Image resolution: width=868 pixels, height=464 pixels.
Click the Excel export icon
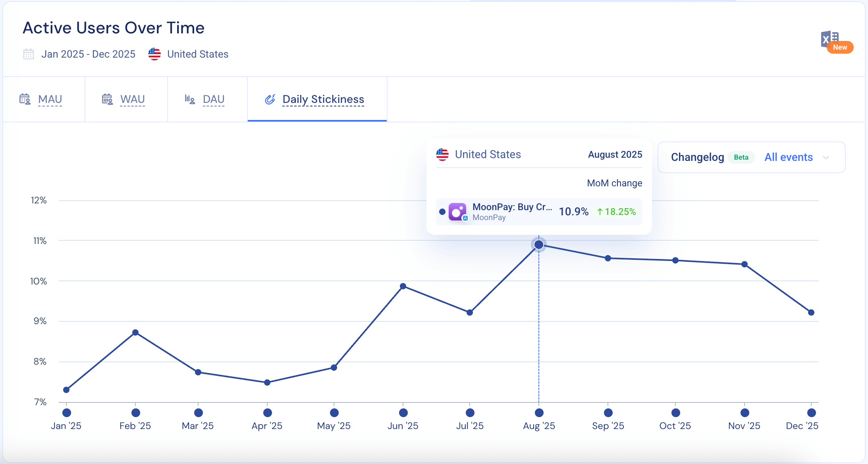point(830,40)
